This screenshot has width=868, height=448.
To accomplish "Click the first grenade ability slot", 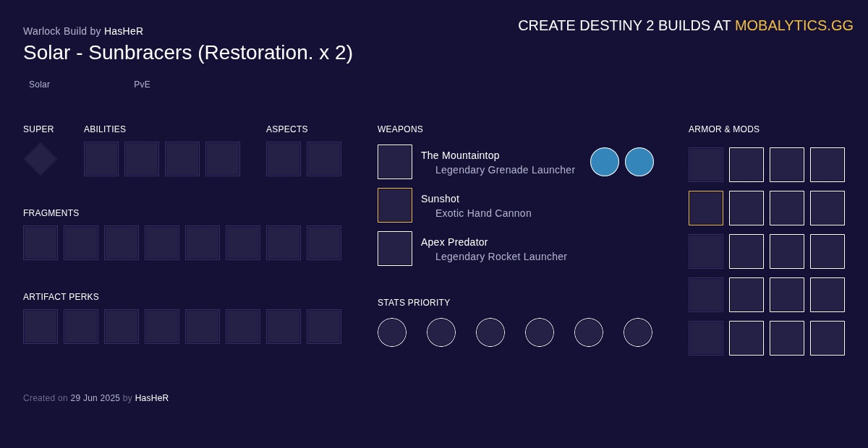I will pos(101,159).
